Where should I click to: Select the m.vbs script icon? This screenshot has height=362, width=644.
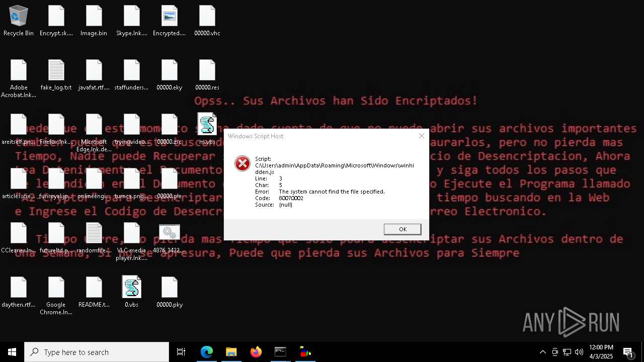(207, 129)
